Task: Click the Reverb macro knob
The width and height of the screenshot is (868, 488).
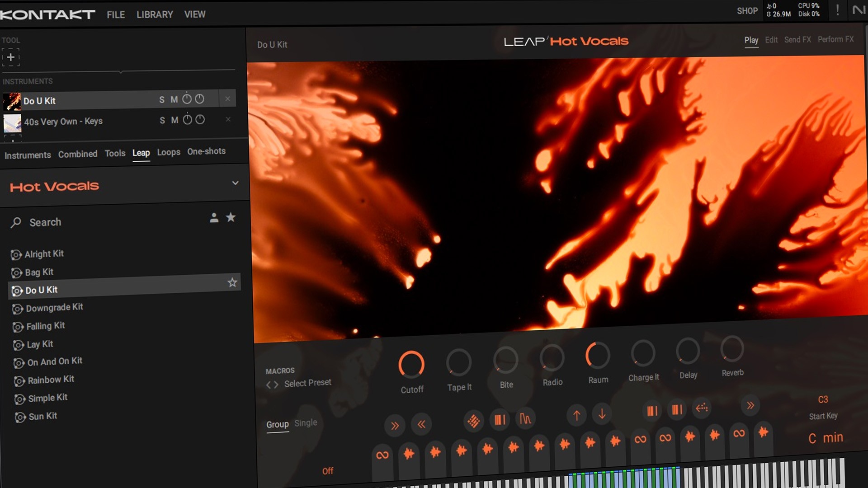Action: click(732, 349)
